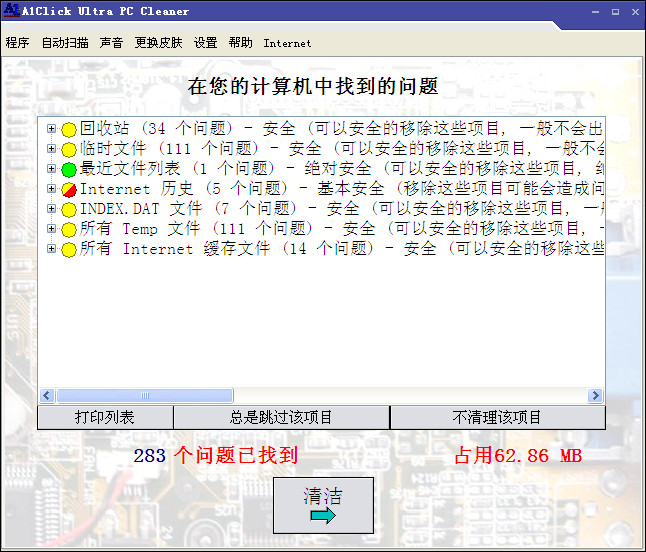
Task: Open the 更换皮肤 menu
Action: click(159, 43)
